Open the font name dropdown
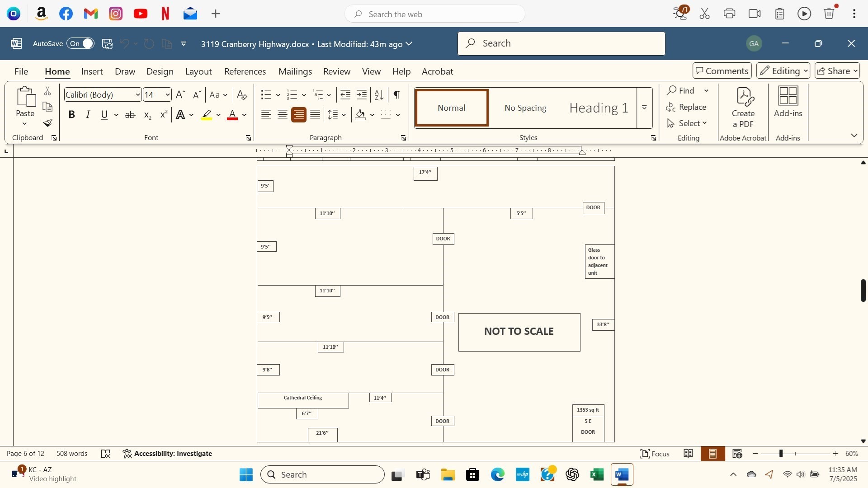Viewport: 868px width, 488px height. click(138, 95)
